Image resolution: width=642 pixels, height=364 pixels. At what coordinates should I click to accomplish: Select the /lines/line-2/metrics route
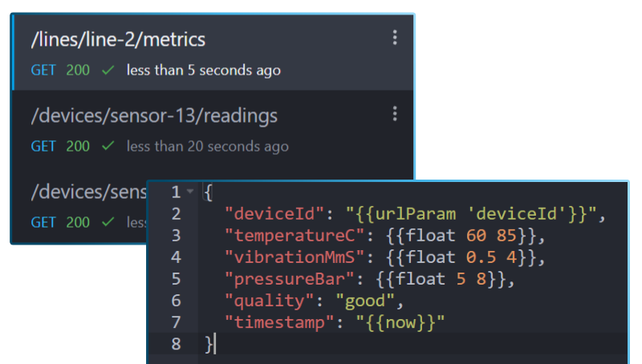213,52
